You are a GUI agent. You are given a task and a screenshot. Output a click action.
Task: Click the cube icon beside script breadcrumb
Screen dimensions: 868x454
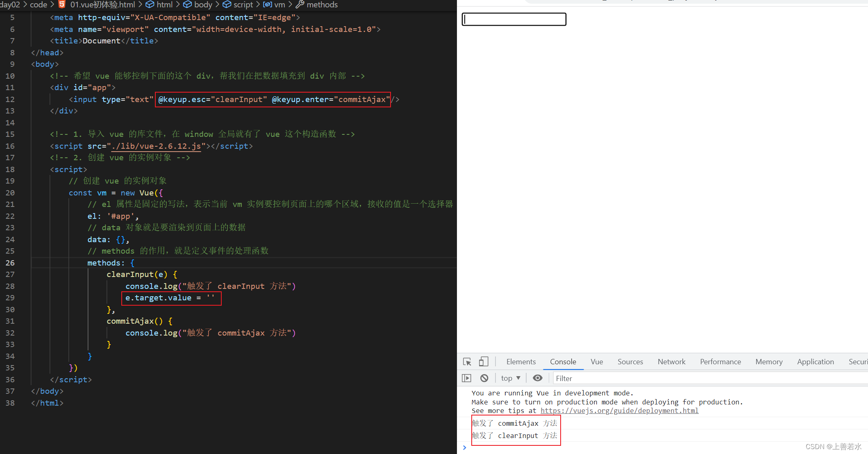[227, 5]
